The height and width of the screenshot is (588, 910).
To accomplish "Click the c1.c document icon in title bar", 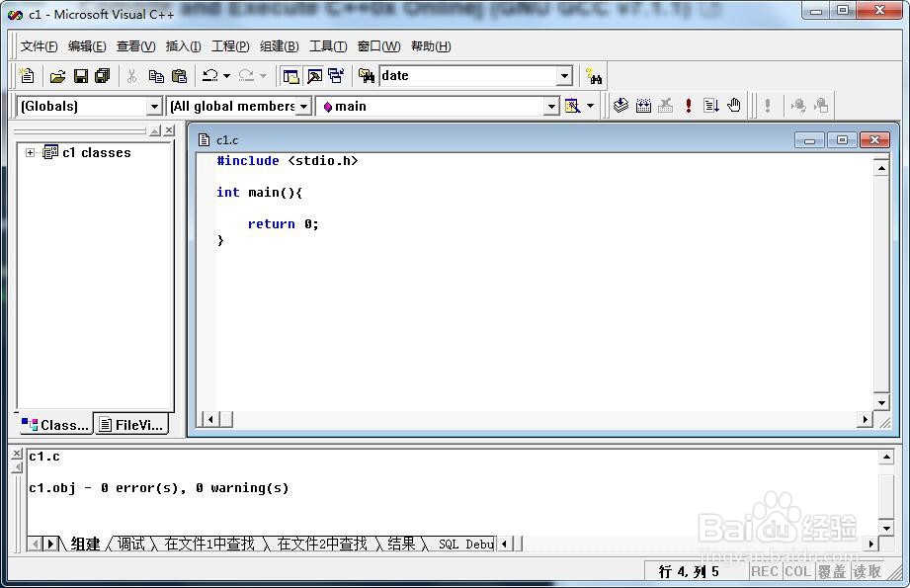I will [x=204, y=140].
